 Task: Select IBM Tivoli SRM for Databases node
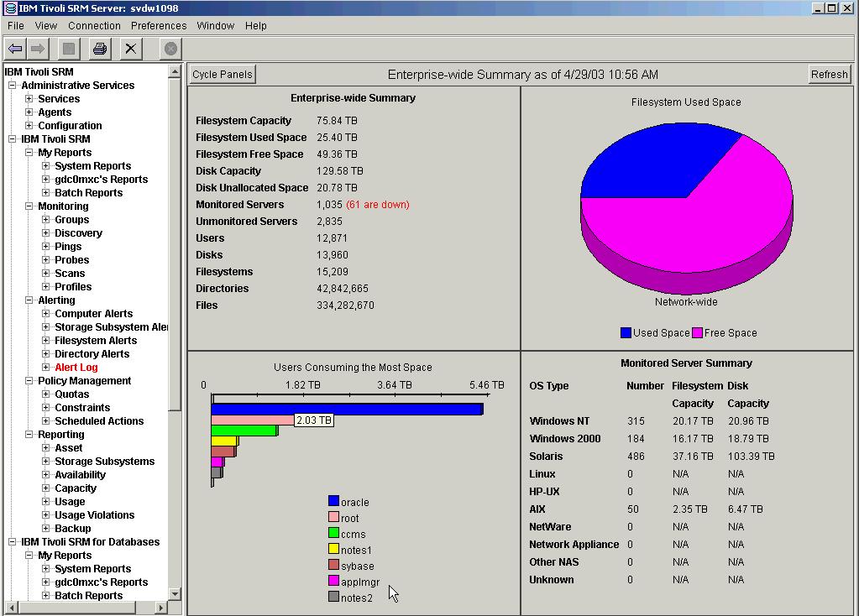91,542
